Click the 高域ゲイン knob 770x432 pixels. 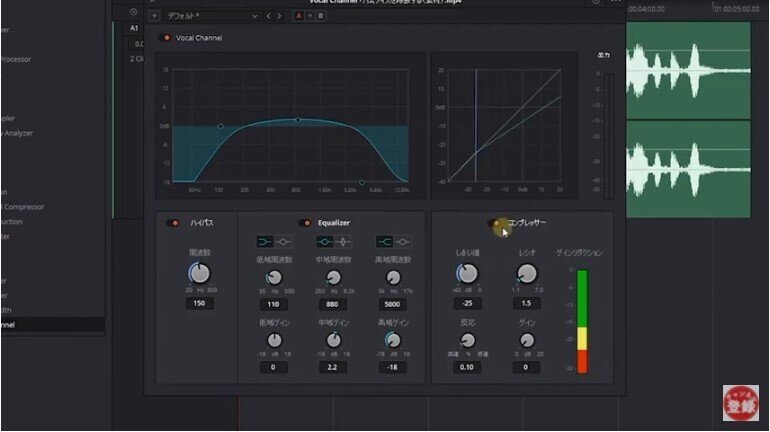(x=393, y=340)
